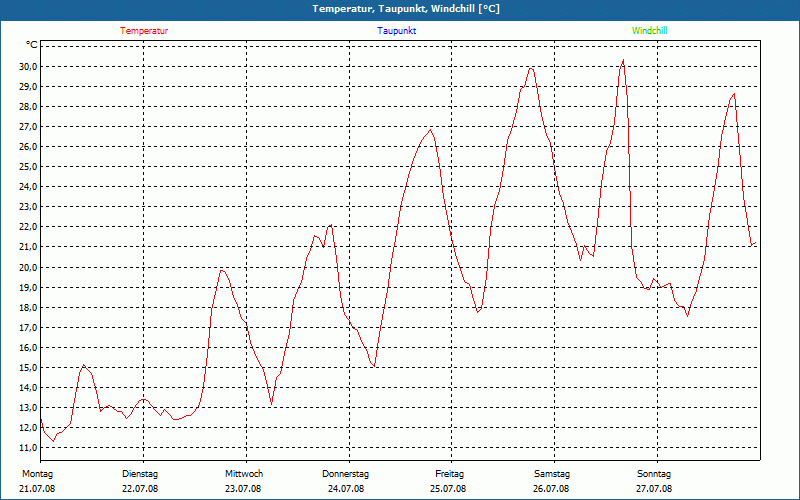
Task: Click the date 22.07.08
Action: click(x=140, y=489)
